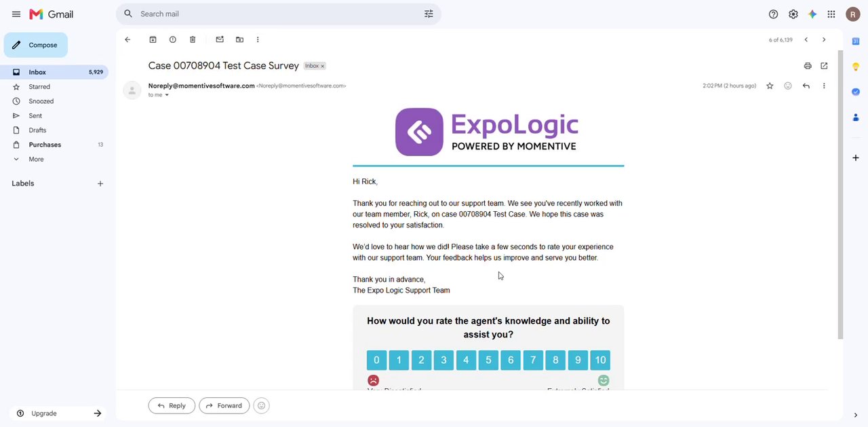
Task: Open the Gemini sparkle icon
Action: point(812,14)
